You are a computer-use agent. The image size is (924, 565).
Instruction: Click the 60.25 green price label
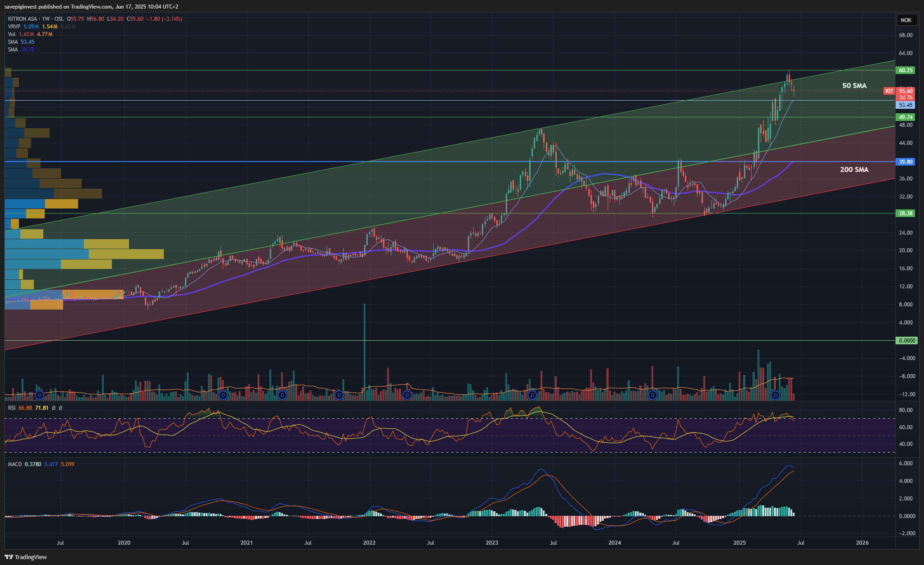point(906,70)
